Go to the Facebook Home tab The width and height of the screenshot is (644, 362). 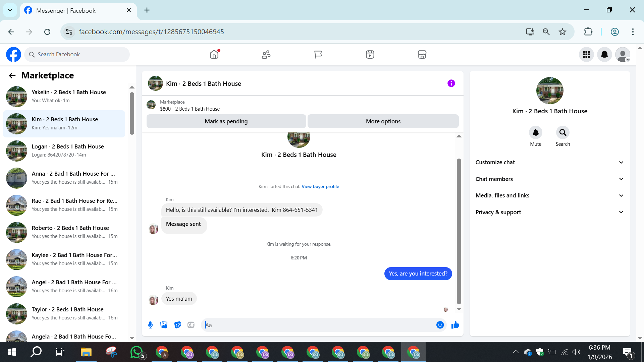coord(214,54)
